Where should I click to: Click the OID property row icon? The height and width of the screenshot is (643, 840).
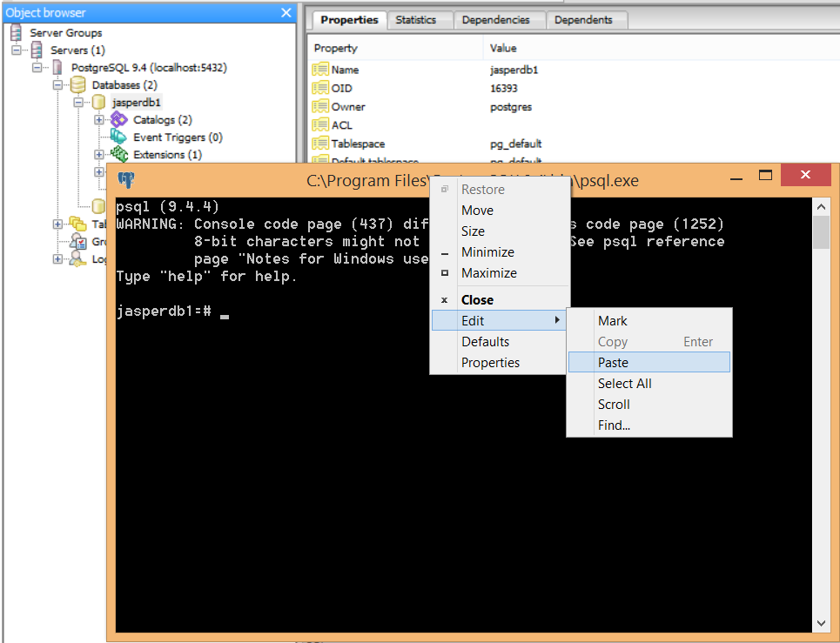[320, 88]
